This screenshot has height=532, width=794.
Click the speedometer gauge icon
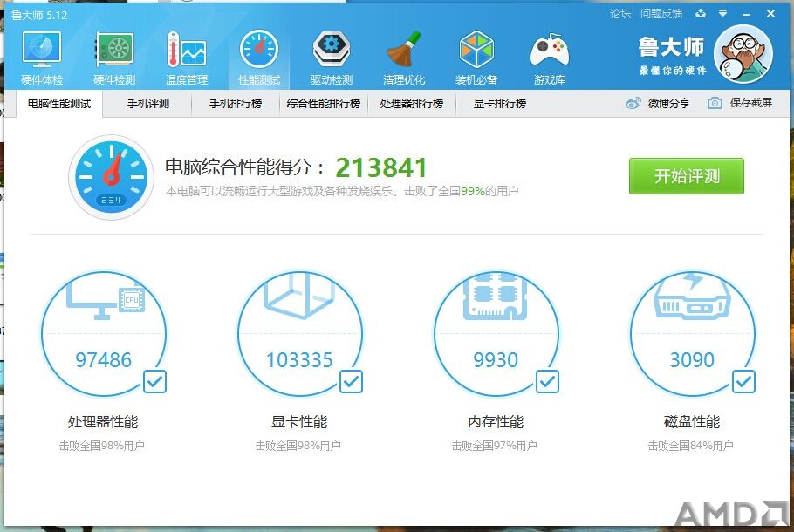pos(111,177)
